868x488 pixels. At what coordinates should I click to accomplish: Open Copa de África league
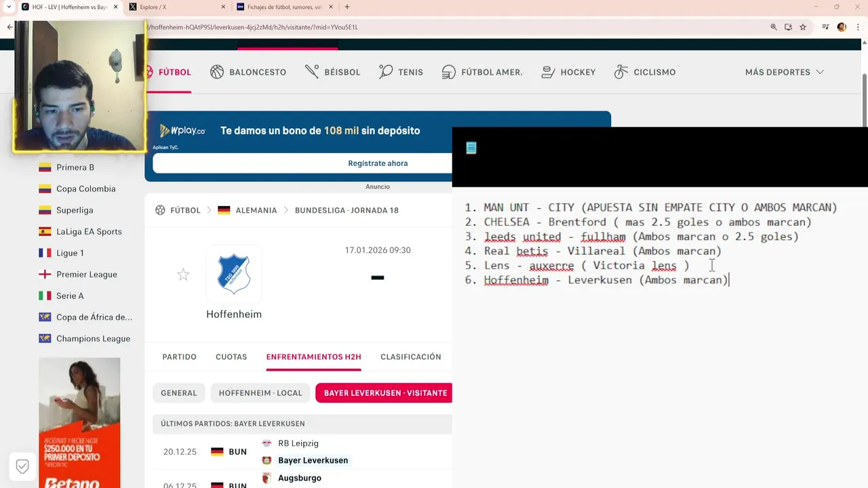coord(94,317)
